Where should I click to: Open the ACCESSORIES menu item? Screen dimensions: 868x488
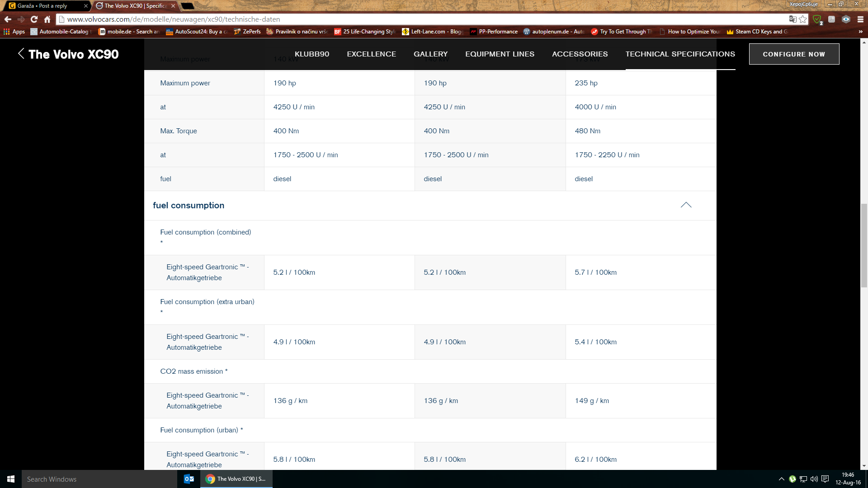pyautogui.click(x=580, y=54)
